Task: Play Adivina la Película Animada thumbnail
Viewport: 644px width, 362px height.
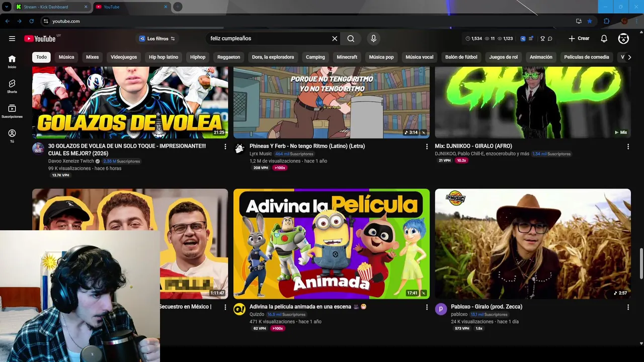Action: tap(332, 244)
